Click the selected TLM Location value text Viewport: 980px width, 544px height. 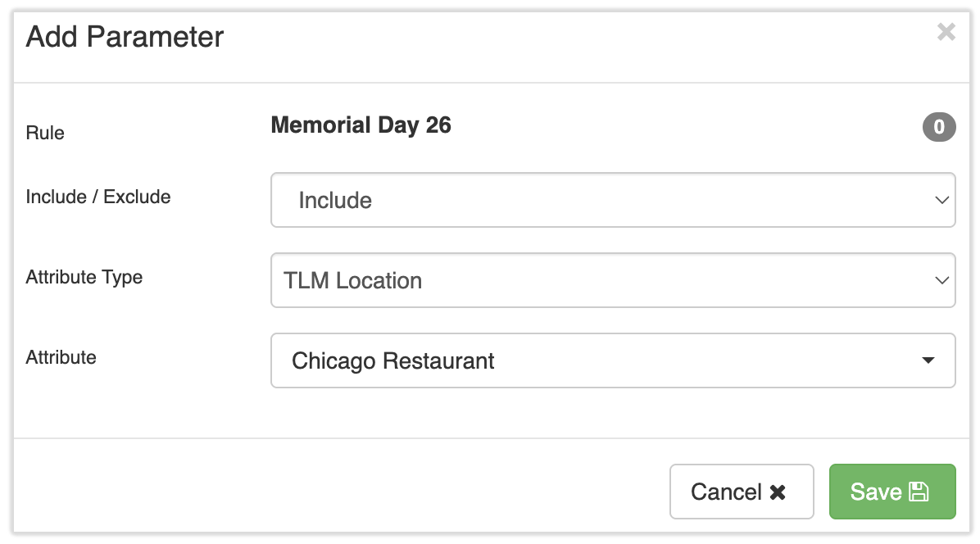coord(352,280)
